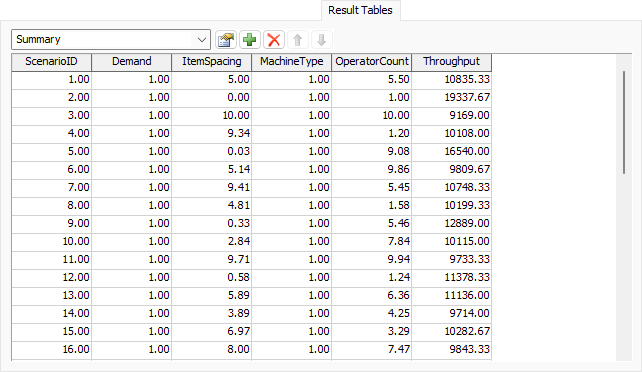Select Throughput cell 16540.00
Screen dimensions: 642x372
[452, 151]
